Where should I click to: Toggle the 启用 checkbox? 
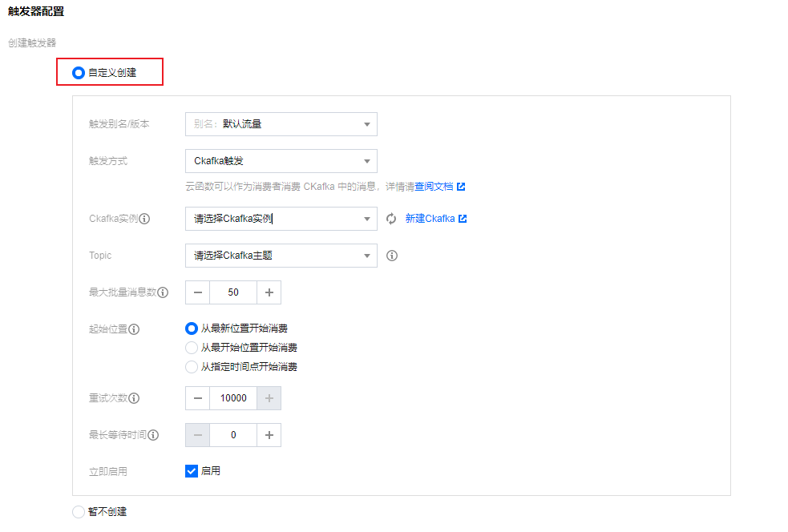(x=192, y=471)
